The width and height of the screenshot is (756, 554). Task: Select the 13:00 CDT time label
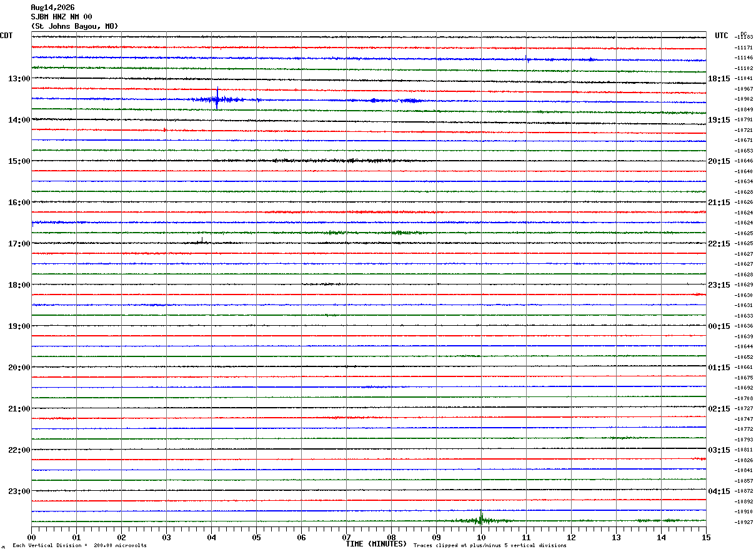coord(19,79)
